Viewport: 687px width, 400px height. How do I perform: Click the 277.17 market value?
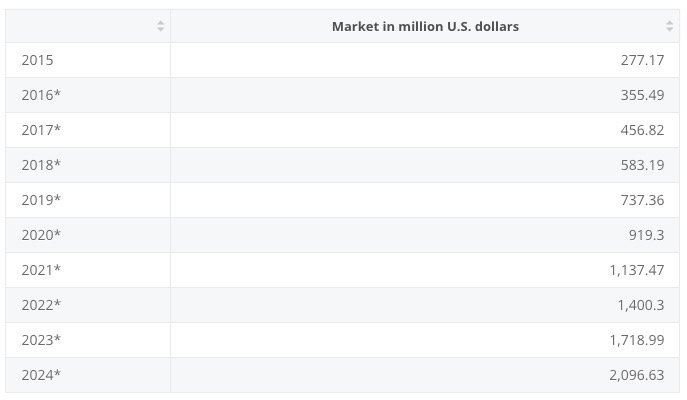tap(642, 60)
